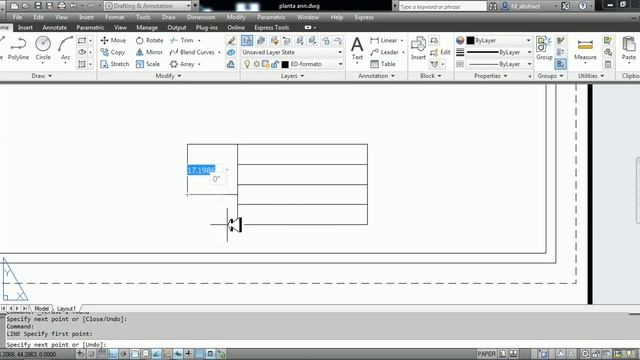Image resolution: width=640 pixels, height=360 pixels.
Task: Select the Arc drawing tool
Action: tap(65, 48)
